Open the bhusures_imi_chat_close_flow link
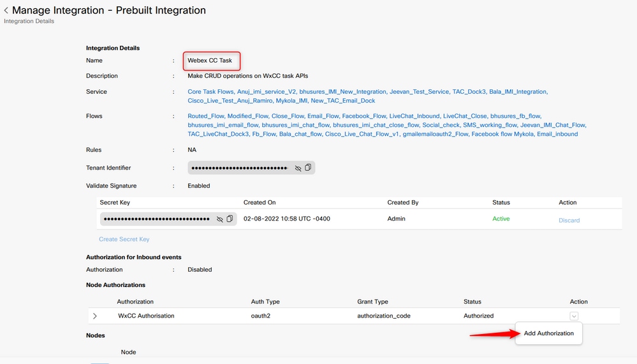Viewport: 637px width, 364px height. click(376, 125)
